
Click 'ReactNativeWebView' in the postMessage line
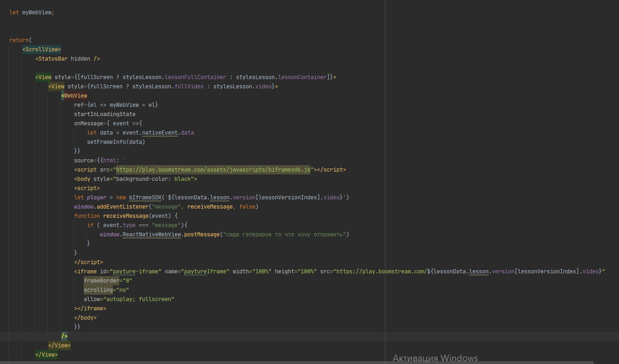tap(152, 234)
